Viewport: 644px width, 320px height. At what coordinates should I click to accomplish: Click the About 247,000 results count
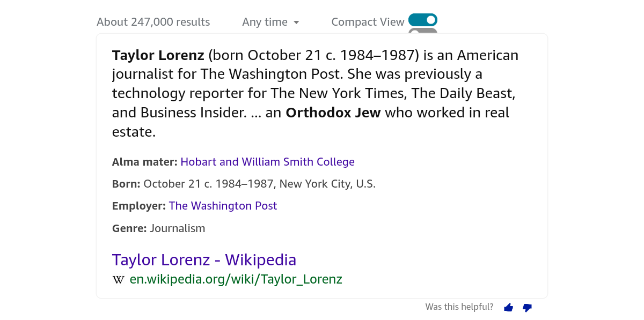coord(153,22)
